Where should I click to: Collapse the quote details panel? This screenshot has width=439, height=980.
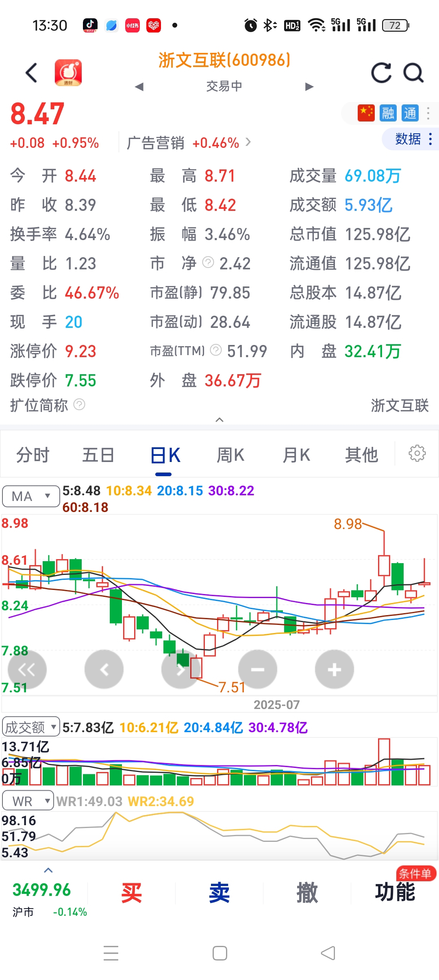pyautogui.click(x=219, y=420)
